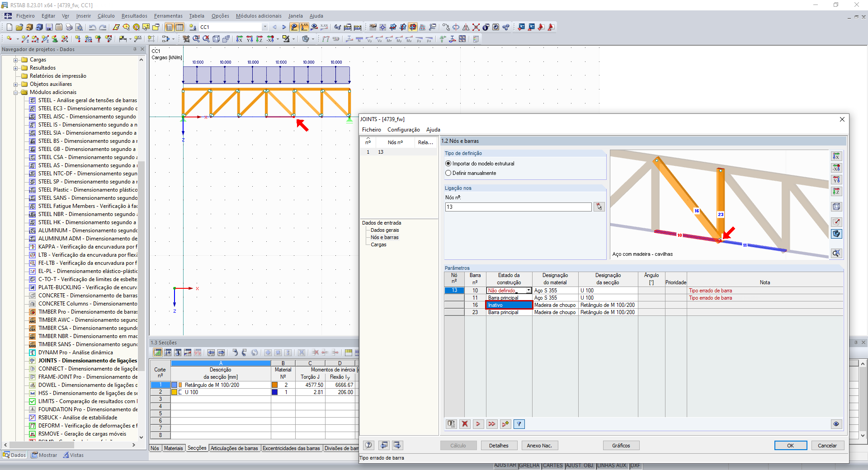868x470 pixels.
Task: Click the Nós nº input field in dialog
Action: point(518,207)
